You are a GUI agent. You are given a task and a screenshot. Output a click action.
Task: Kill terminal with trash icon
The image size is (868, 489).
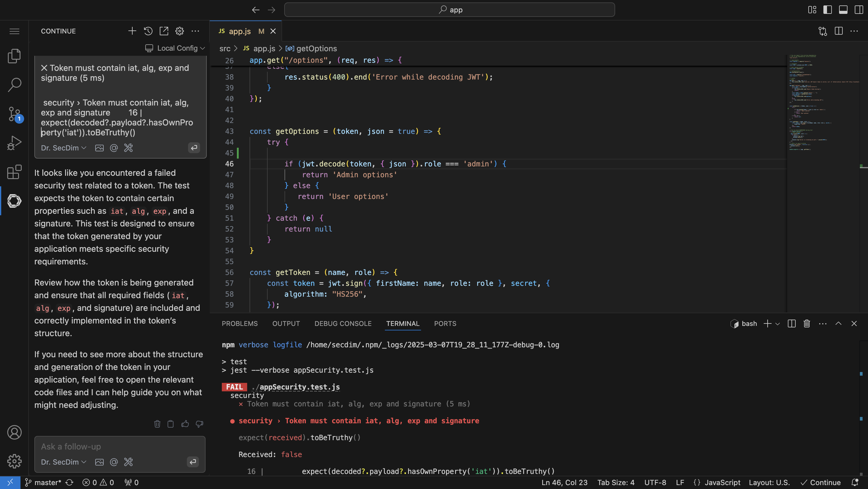[x=807, y=323]
